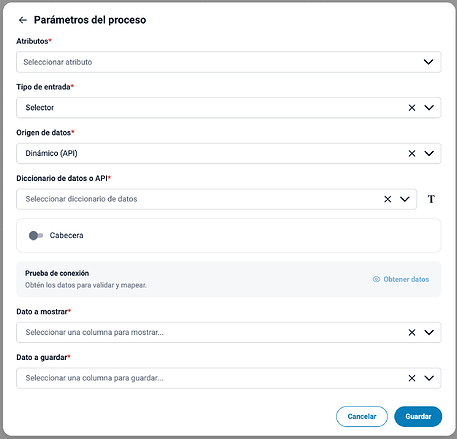
Task: Click the Seleccionar atributo field
Action: coord(229,62)
